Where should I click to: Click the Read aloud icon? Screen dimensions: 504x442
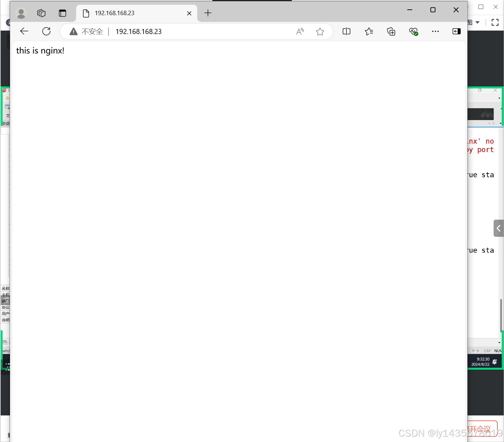300,32
